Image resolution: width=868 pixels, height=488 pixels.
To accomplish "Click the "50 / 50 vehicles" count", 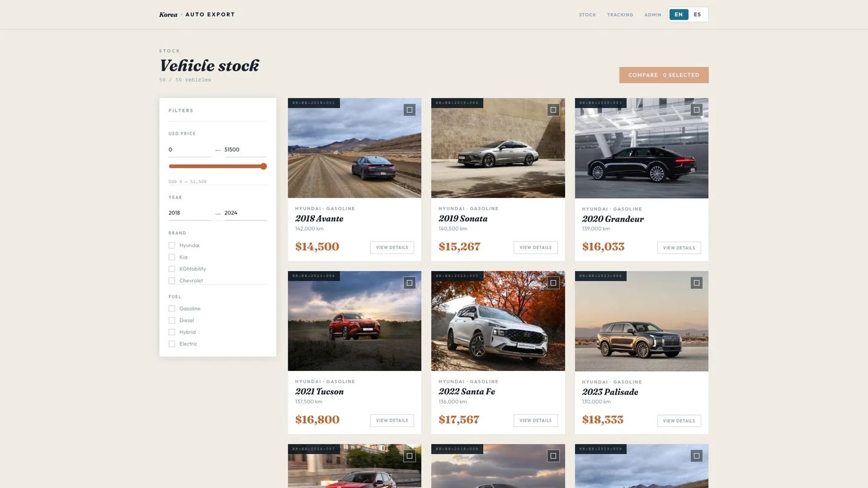I will pos(185,80).
